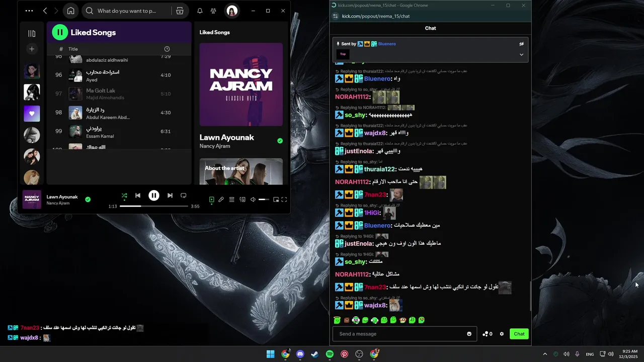644x362 pixels.
Task: Open Discord from taskbar
Action: point(300,354)
